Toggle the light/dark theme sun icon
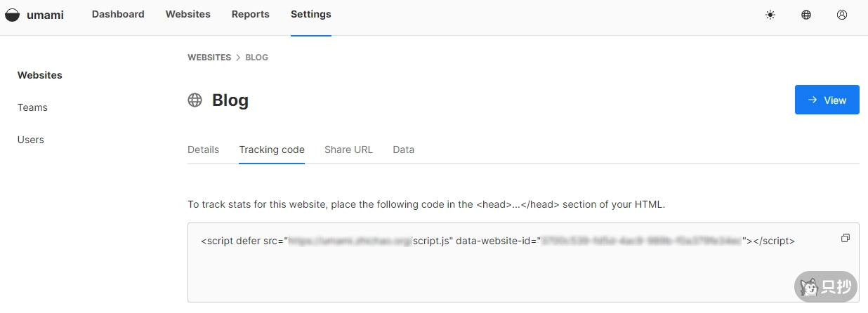The width and height of the screenshot is (868, 313). pyautogui.click(x=770, y=15)
